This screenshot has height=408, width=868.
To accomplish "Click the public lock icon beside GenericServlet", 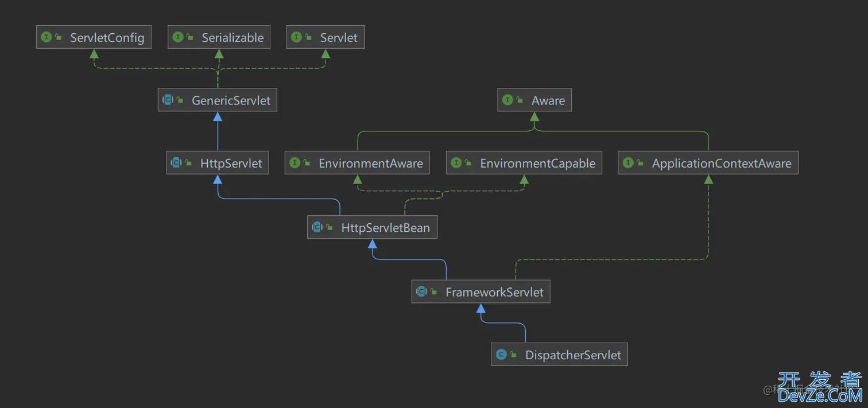I will click(x=180, y=100).
